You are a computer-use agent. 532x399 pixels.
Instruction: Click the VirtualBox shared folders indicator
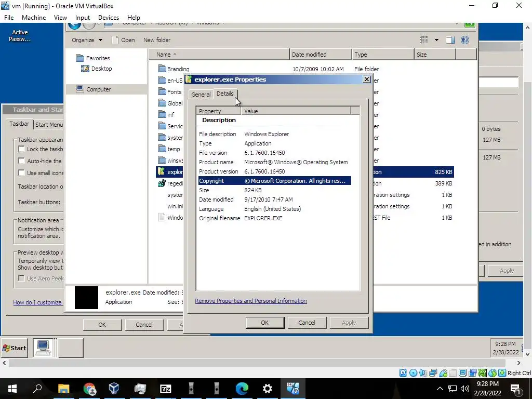coord(453,373)
